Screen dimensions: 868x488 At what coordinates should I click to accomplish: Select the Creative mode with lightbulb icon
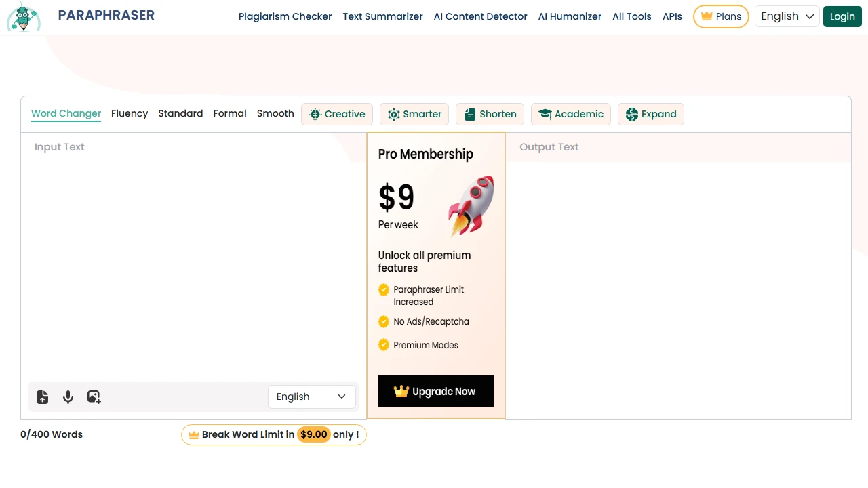[337, 114]
